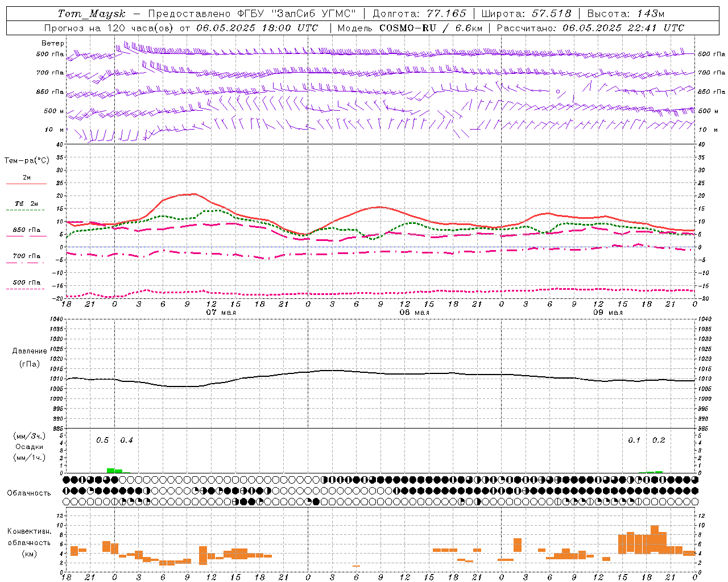Click the Модель COSMO-RU / 6.6км text
This screenshot has height=582, width=728.
[409, 28]
